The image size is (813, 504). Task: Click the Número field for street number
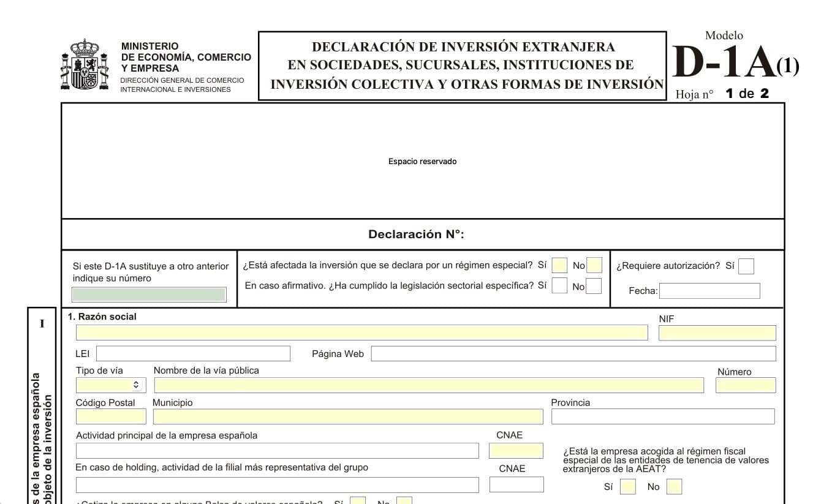(746, 385)
